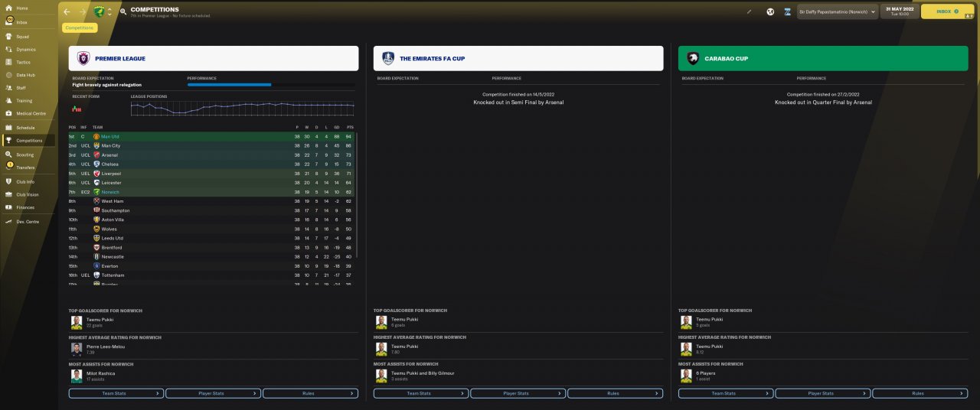Open FA Cup Player Stats
The image size is (980, 410).
pyautogui.click(x=518, y=393)
